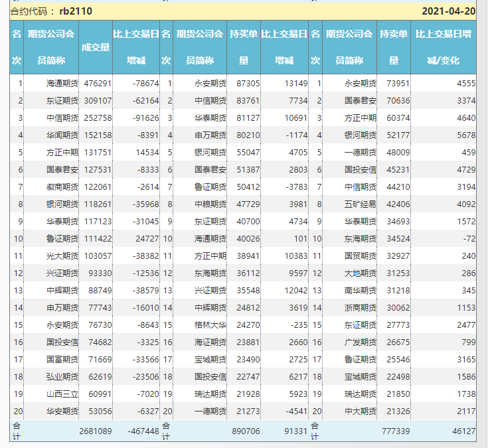The height and width of the screenshot is (448, 488).
Task: Click the 成交量 column header
Action: 96,47
